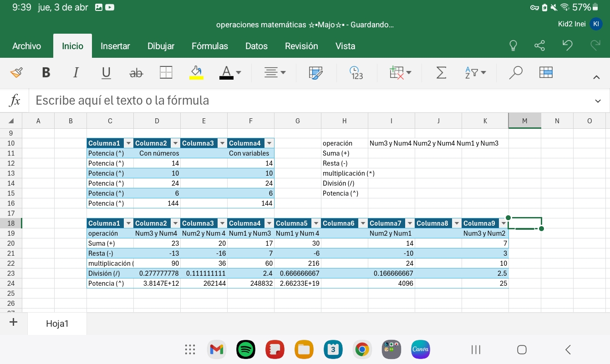Expand the font color dropdown arrow
The height and width of the screenshot is (364, 610).
(x=239, y=72)
